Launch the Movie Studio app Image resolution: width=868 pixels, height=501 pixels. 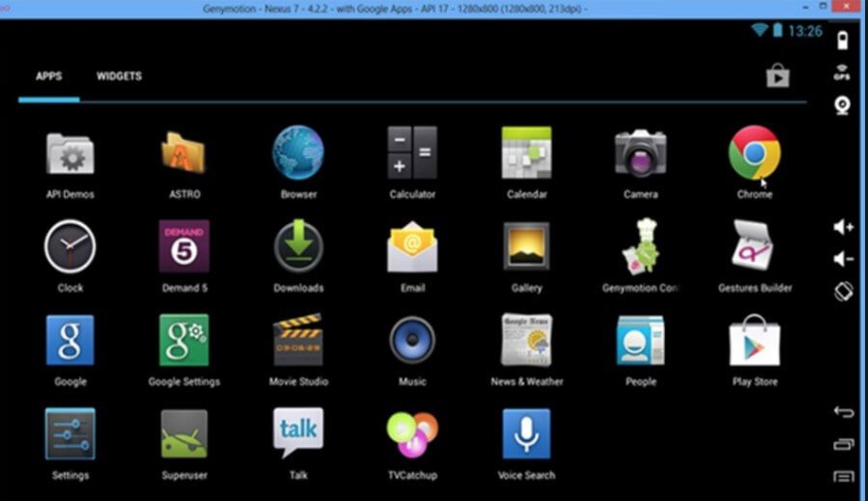click(x=298, y=340)
